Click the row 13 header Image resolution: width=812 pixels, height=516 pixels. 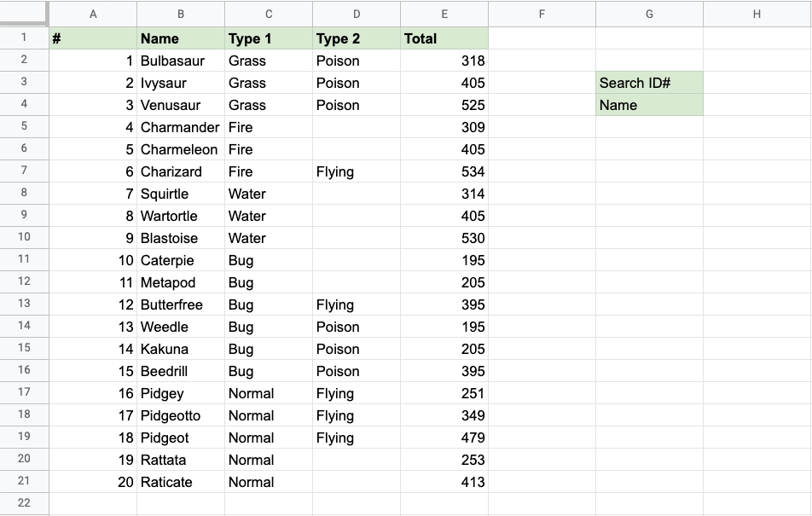click(x=24, y=304)
